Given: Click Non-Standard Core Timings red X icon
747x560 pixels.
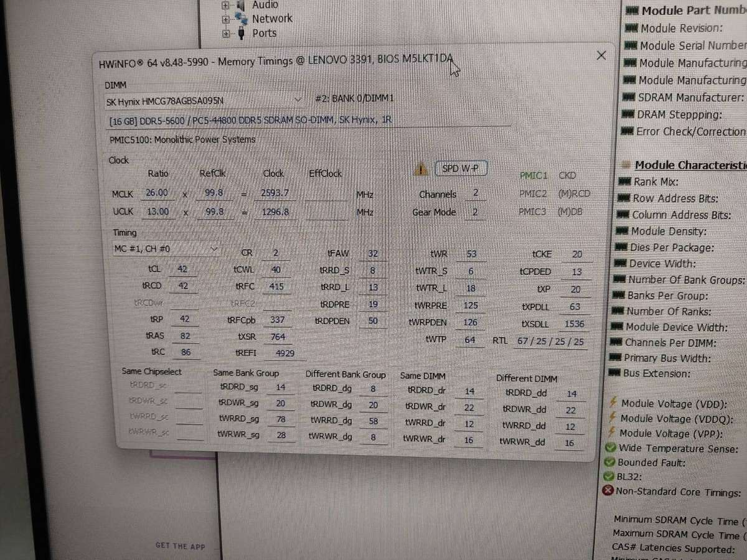Looking at the screenshot, I should (x=609, y=491).
